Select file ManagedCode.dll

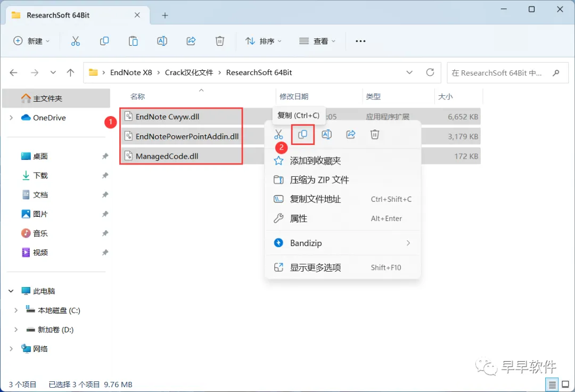(x=167, y=156)
